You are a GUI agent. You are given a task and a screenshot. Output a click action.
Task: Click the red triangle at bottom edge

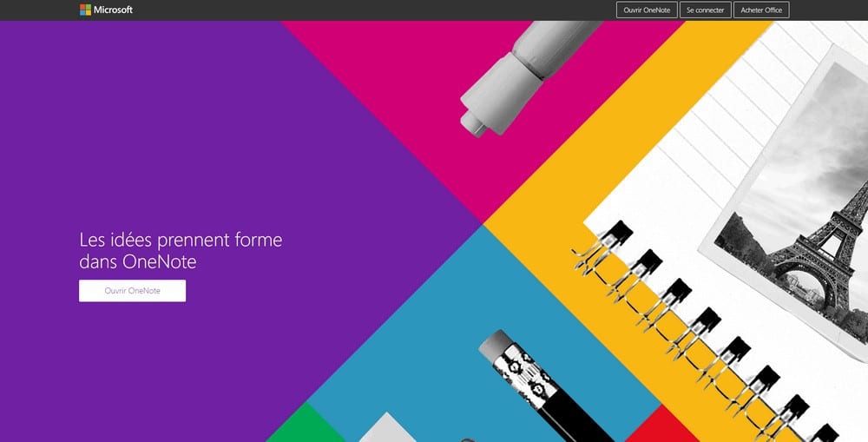click(655, 430)
